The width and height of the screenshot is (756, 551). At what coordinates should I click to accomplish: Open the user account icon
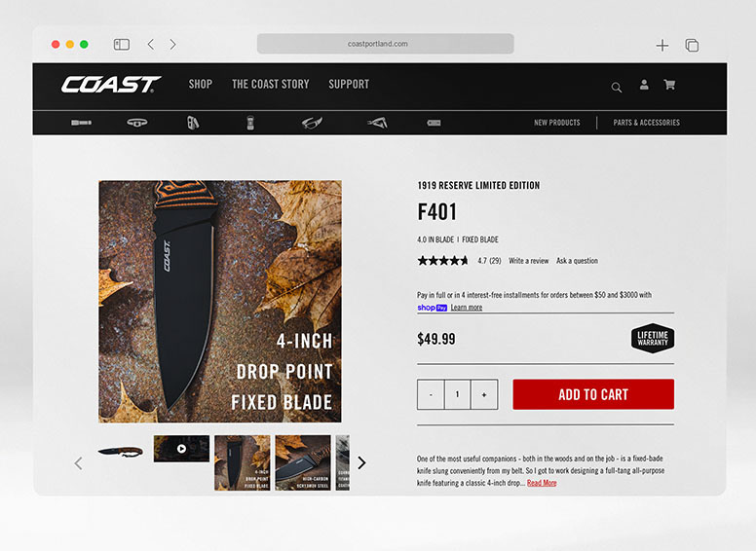(x=644, y=85)
